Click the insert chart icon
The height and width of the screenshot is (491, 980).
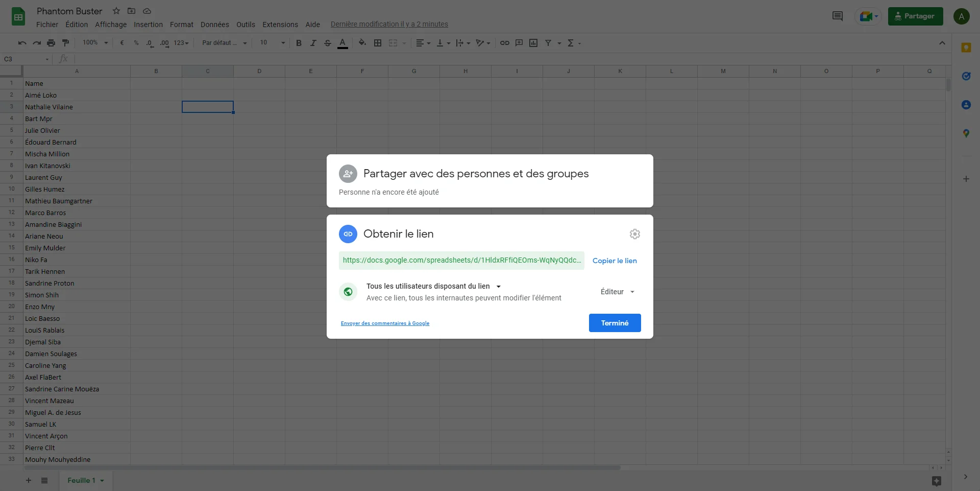(533, 43)
